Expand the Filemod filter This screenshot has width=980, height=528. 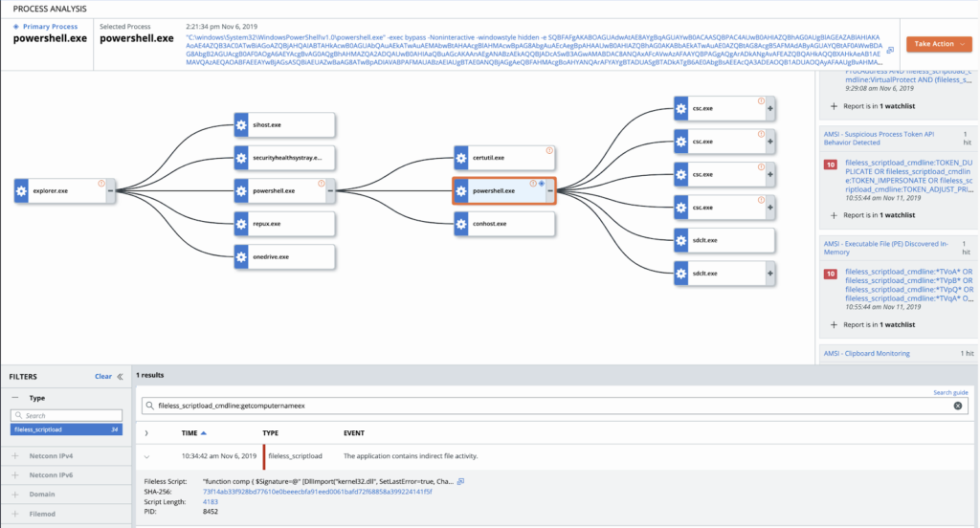pos(15,514)
